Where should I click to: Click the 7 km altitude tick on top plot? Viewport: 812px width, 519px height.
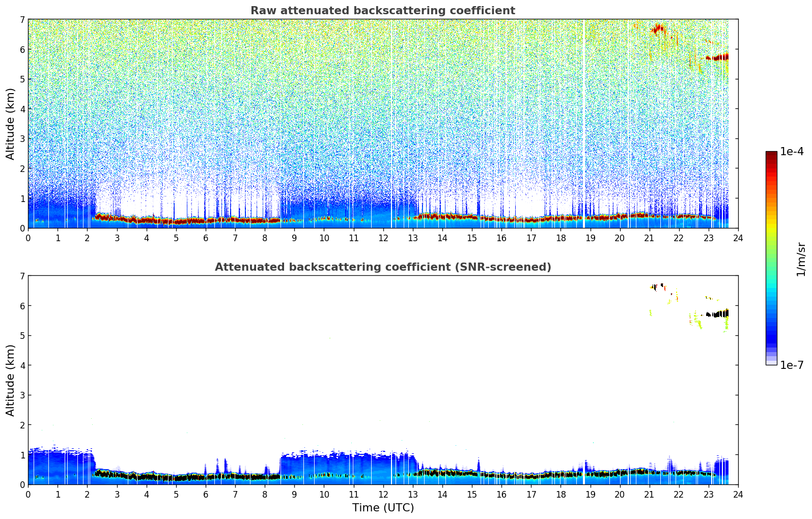[x=22, y=19]
